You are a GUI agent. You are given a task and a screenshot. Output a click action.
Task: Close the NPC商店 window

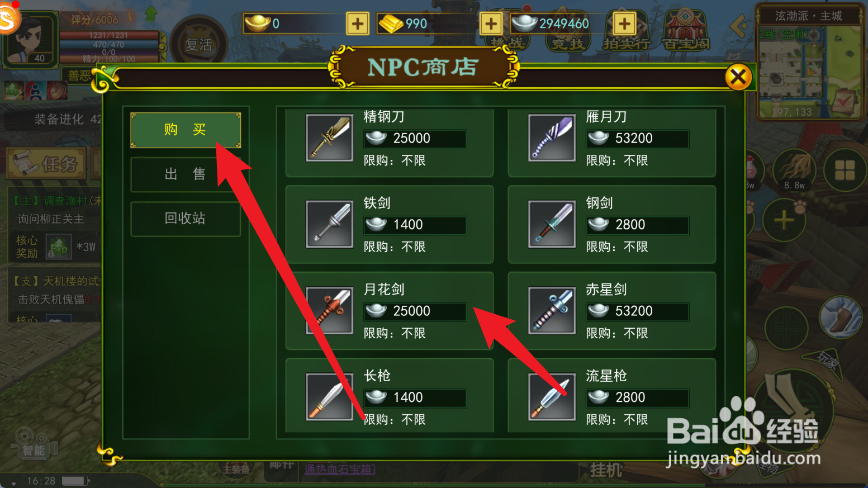738,77
